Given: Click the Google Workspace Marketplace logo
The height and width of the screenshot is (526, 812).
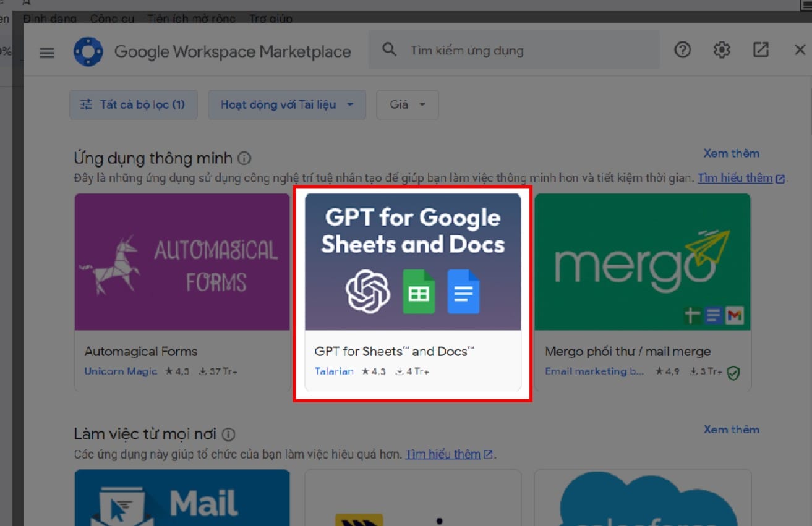Looking at the screenshot, I should (x=88, y=51).
